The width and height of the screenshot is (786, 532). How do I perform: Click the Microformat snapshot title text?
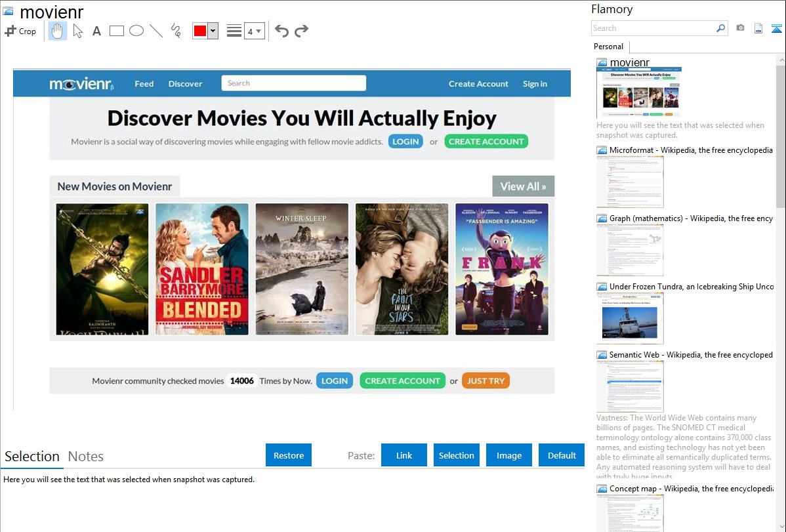[691, 150]
